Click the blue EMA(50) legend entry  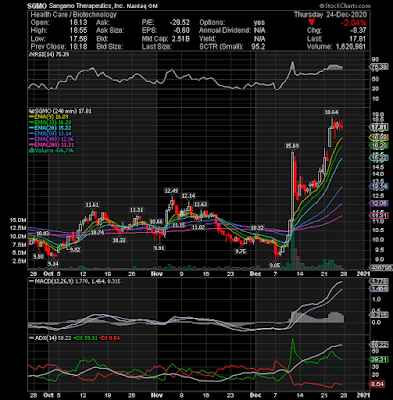coord(50,134)
